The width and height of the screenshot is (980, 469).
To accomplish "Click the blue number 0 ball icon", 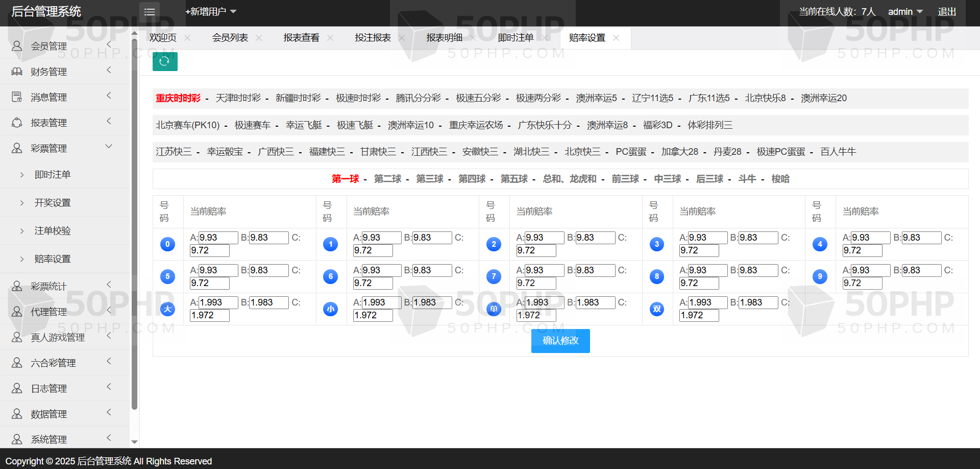I will point(167,244).
